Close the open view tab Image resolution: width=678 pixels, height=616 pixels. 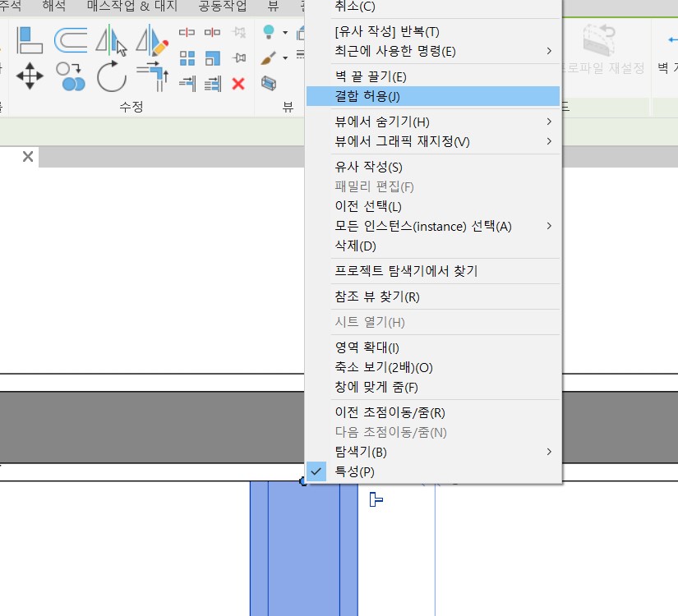28,156
